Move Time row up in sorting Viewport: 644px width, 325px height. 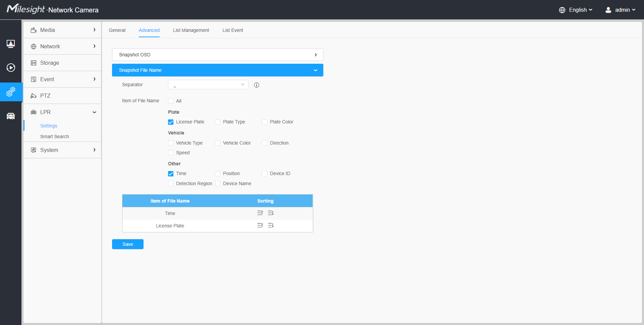click(260, 213)
